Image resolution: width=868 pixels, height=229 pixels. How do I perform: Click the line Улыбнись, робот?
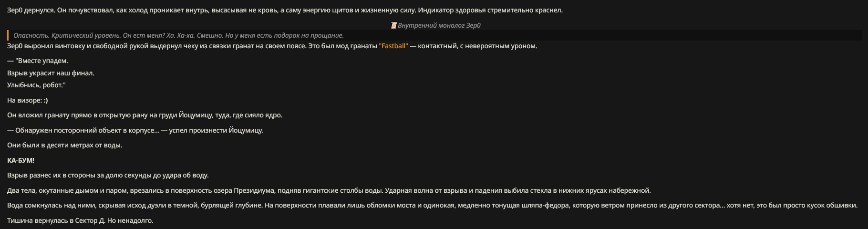(x=36, y=85)
